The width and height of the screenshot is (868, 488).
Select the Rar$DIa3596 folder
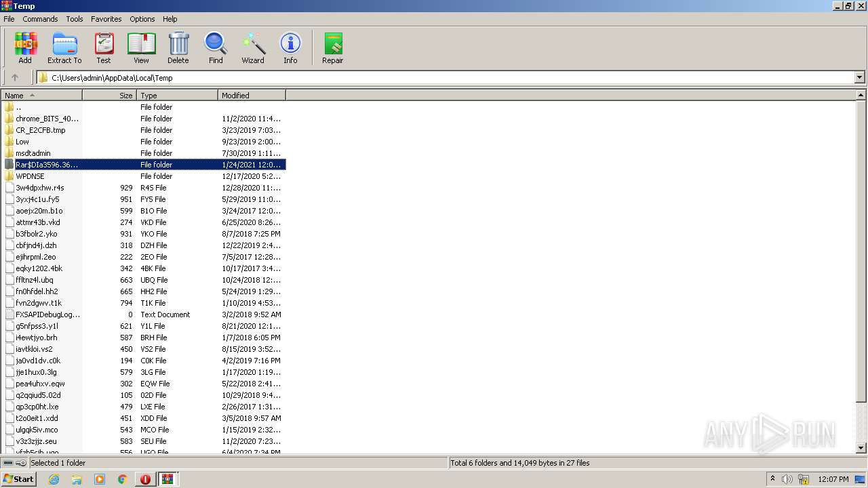(144, 165)
